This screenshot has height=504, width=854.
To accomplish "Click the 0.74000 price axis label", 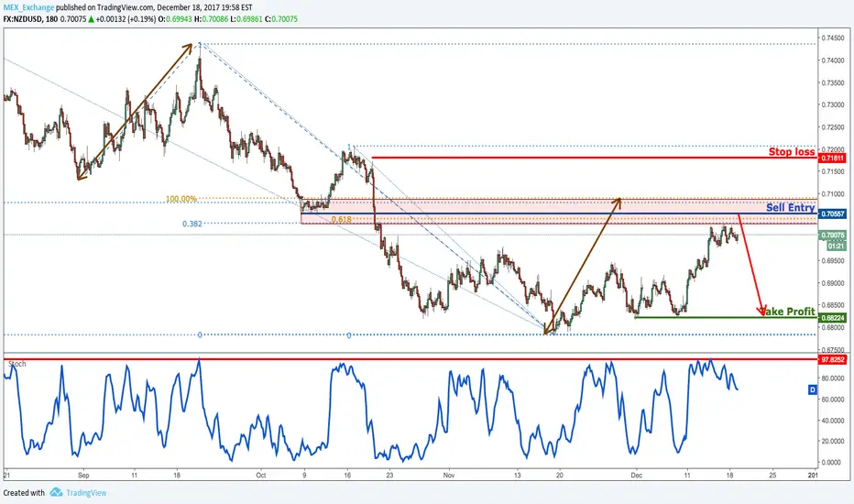I will 833,60.
